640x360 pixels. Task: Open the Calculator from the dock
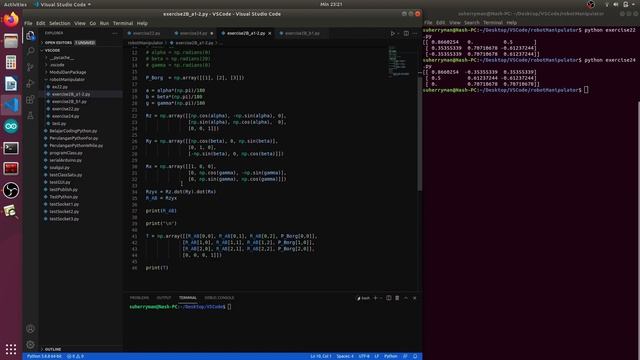click(x=11, y=62)
